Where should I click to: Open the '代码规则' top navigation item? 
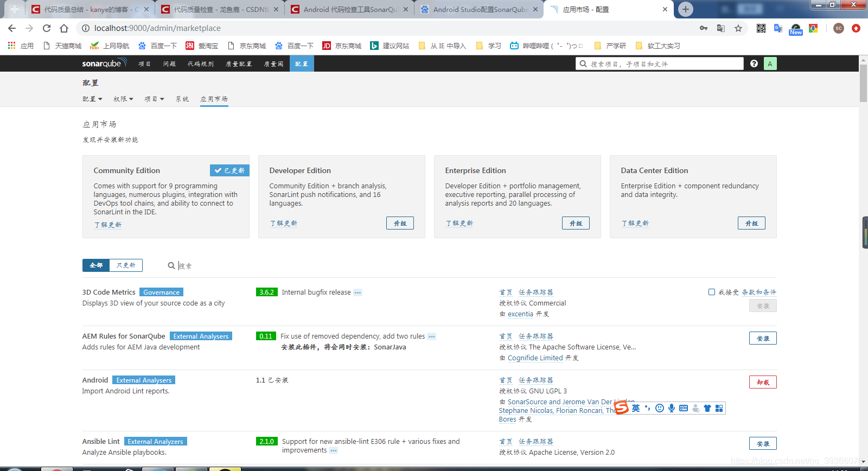[201, 63]
